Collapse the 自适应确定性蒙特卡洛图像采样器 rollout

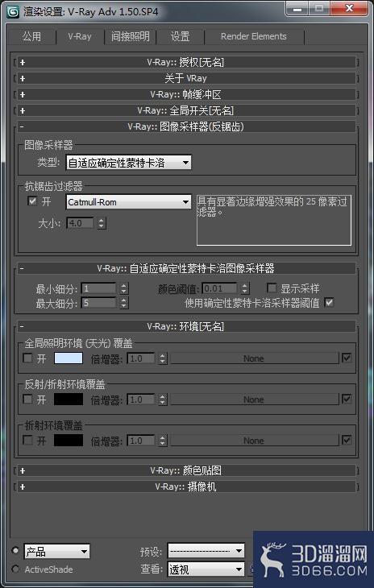[x=186, y=268]
